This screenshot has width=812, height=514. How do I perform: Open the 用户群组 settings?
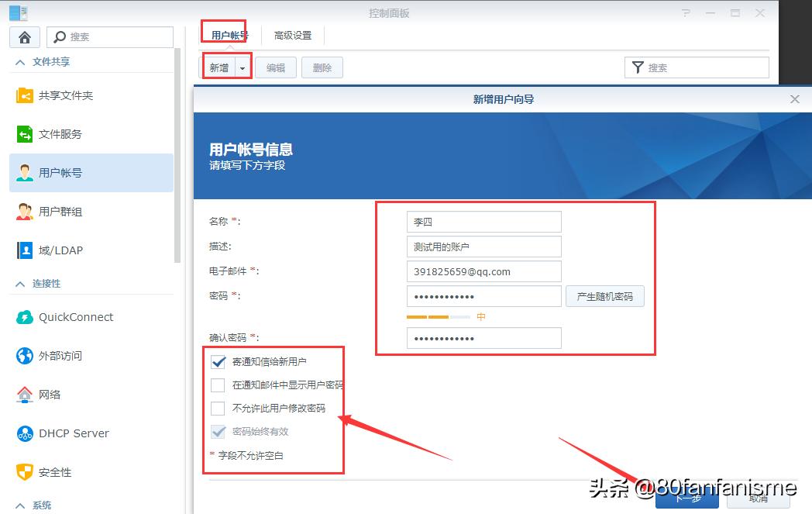point(62,211)
